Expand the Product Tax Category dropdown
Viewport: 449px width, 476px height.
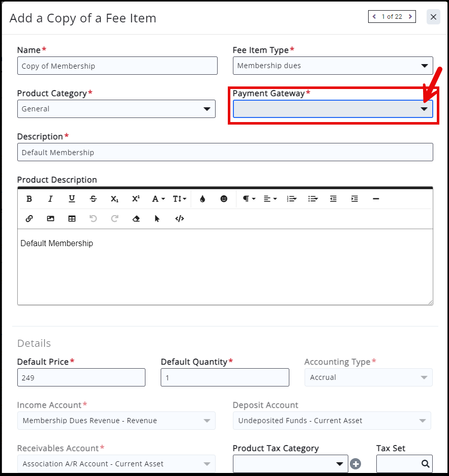[x=290, y=464]
